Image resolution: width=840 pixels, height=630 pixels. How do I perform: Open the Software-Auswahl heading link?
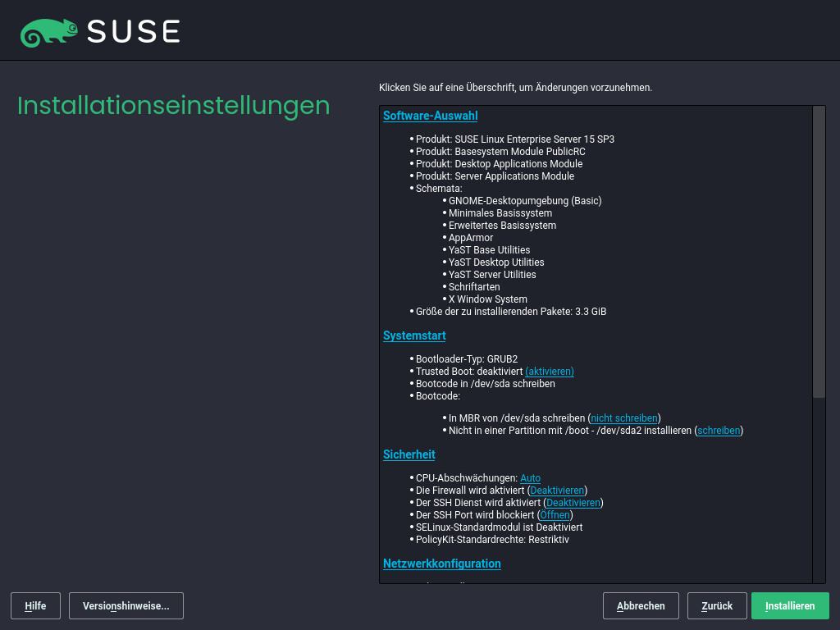pyautogui.click(x=430, y=116)
